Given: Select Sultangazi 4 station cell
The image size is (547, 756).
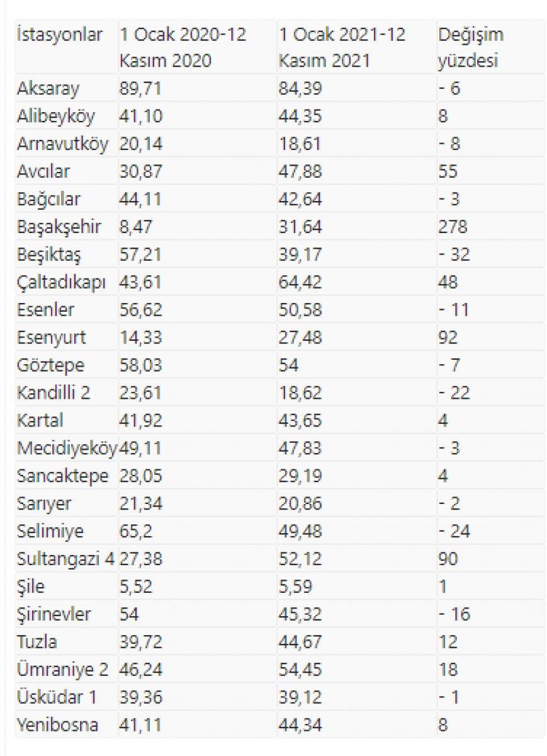Looking at the screenshot, I should 66,559.
